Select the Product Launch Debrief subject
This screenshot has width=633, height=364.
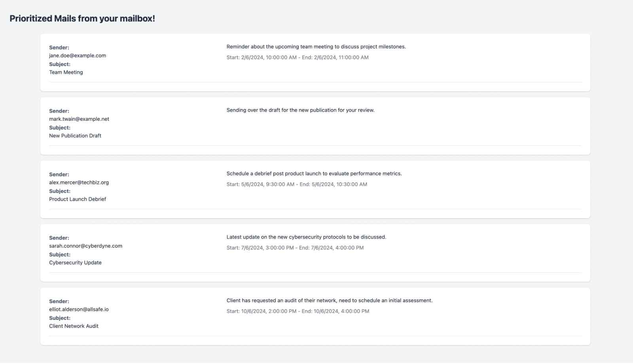78,199
